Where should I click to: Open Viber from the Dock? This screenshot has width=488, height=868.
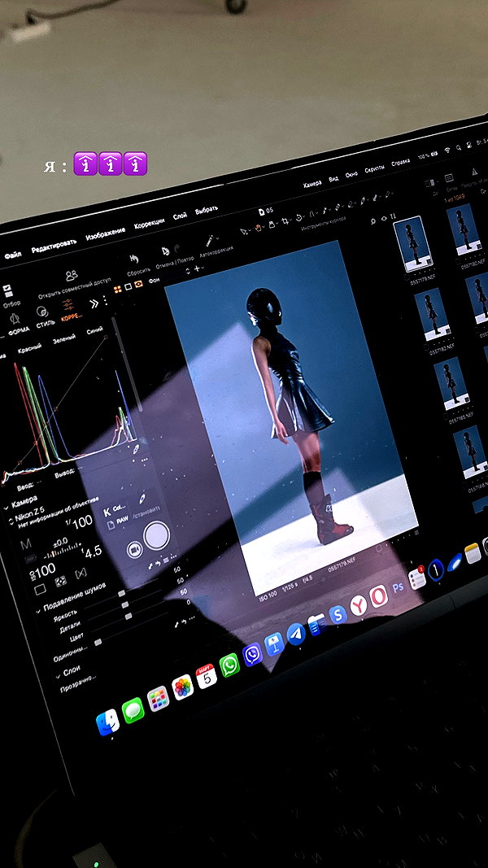(x=252, y=655)
